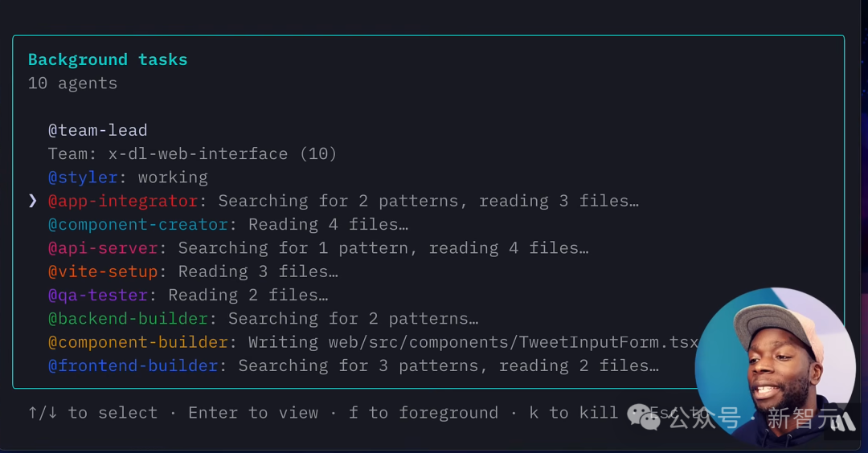Select the @component-builder agent row
Viewport: 868px width, 453px height.
coord(373,342)
